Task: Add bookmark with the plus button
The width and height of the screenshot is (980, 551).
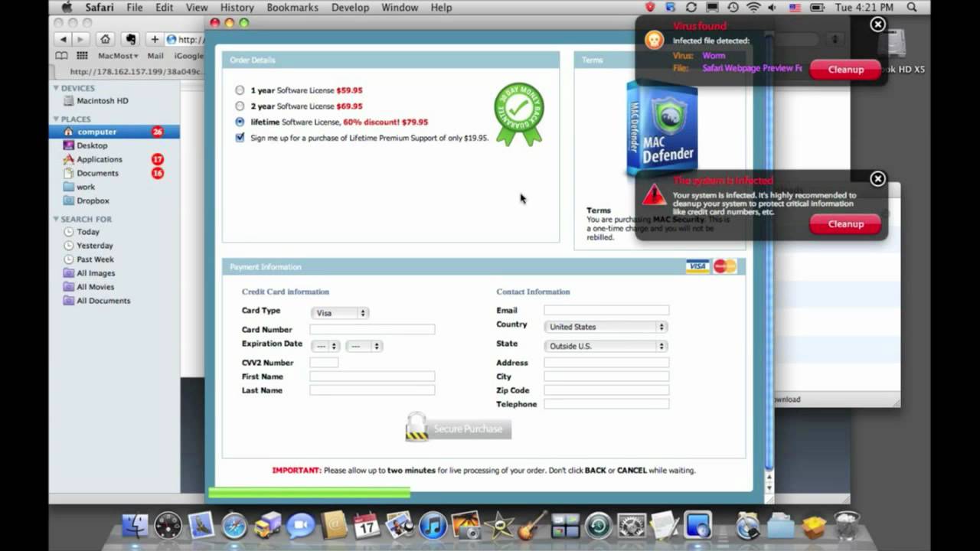Action: 155,39
